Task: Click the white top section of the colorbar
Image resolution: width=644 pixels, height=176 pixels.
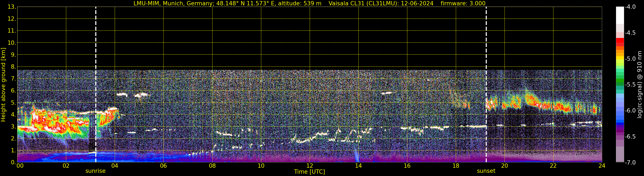Action: pyautogui.click(x=620, y=16)
